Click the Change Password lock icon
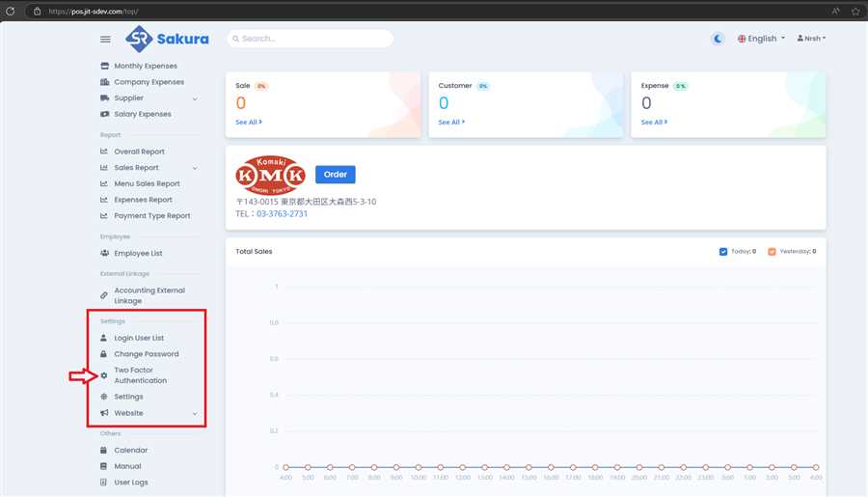 (x=104, y=354)
